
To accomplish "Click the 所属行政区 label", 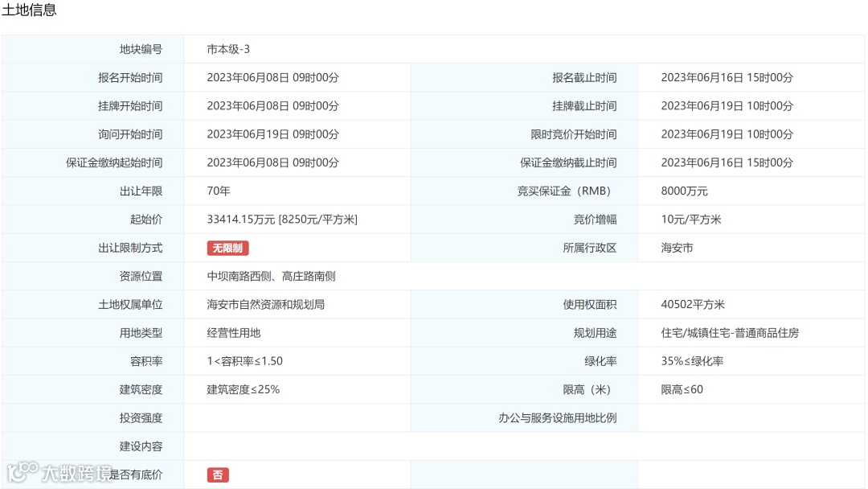I will 590,248.
